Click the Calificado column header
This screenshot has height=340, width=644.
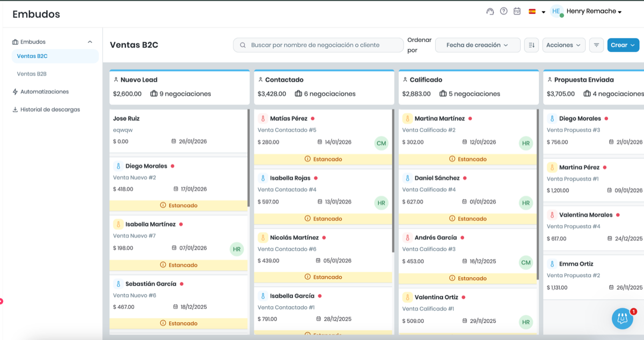coord(469,87)
